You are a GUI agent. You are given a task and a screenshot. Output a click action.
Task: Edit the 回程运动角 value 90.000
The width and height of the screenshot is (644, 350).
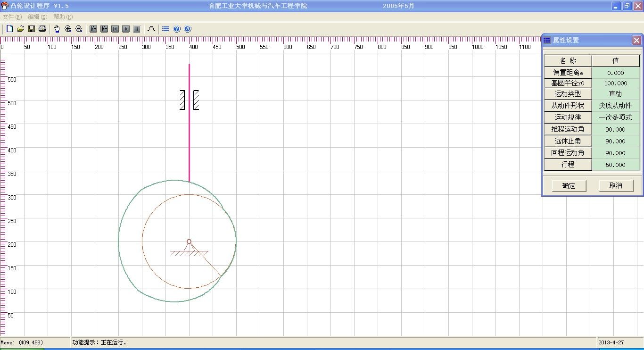616,153
